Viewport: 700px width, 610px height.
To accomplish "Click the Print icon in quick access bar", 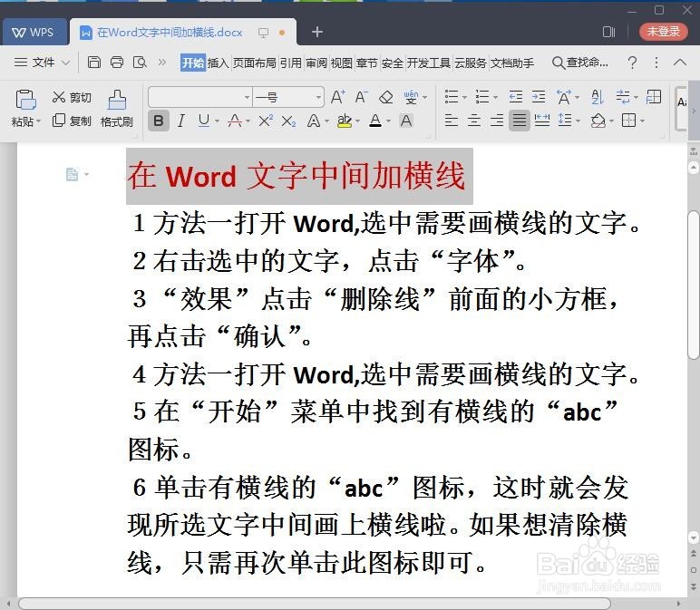I will tap(117, 62).
